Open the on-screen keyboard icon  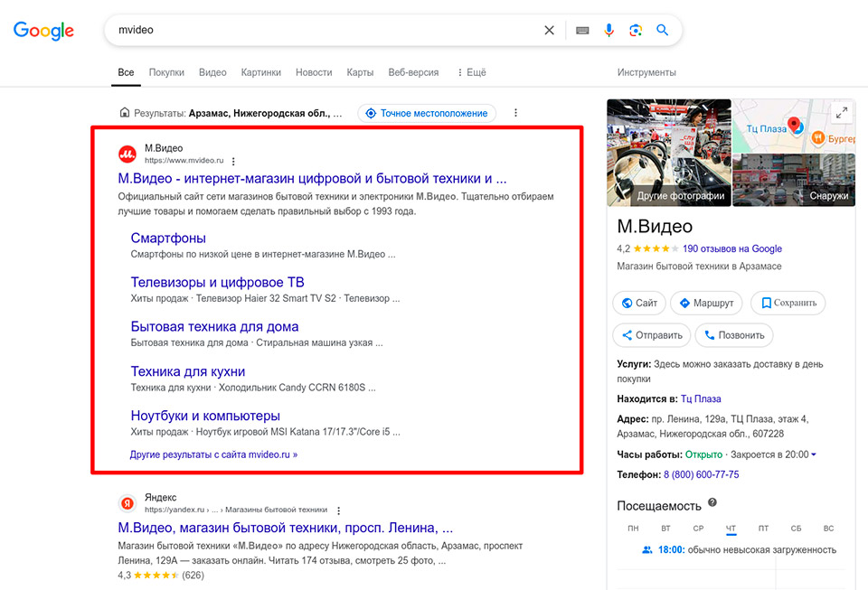pos(582,31)
